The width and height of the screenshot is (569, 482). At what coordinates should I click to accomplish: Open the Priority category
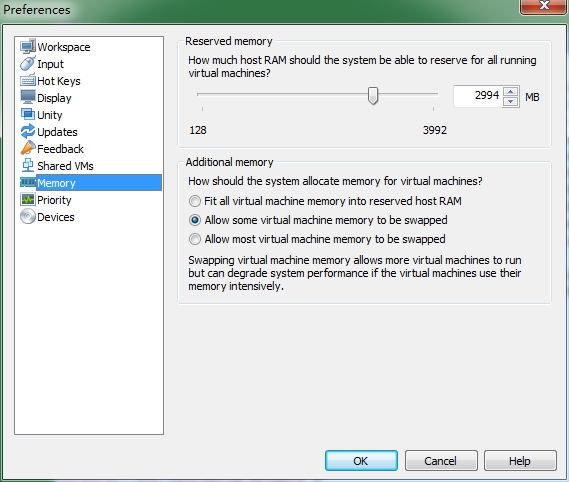pyautogui.click(x=54, y=200)
